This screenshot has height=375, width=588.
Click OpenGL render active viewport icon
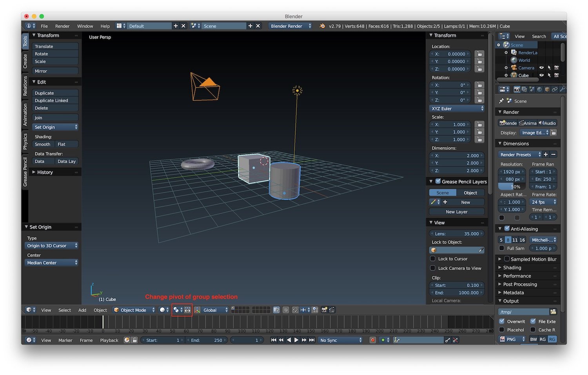[x=324, y=310]
